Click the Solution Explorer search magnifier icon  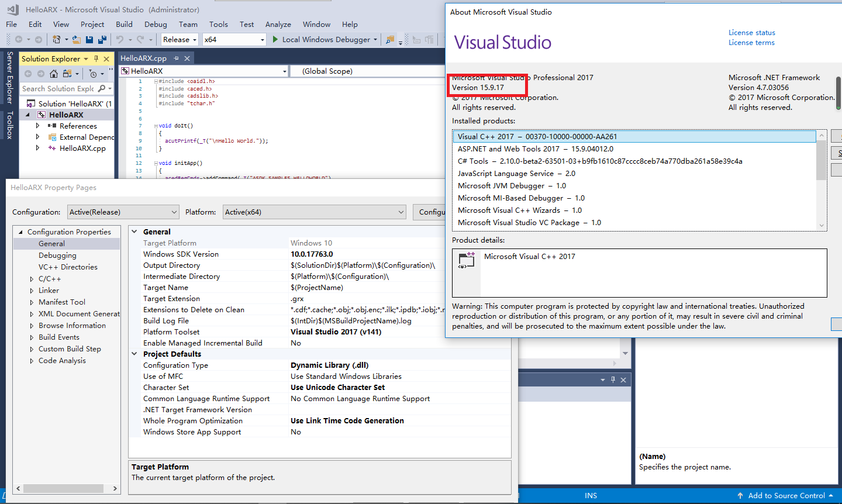coord(102,88)
